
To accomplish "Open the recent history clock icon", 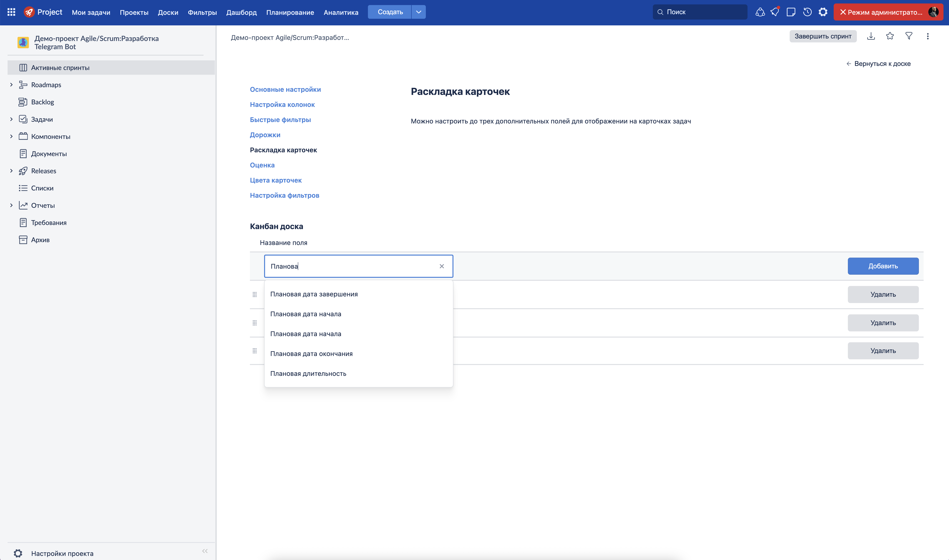I will 807,12.
